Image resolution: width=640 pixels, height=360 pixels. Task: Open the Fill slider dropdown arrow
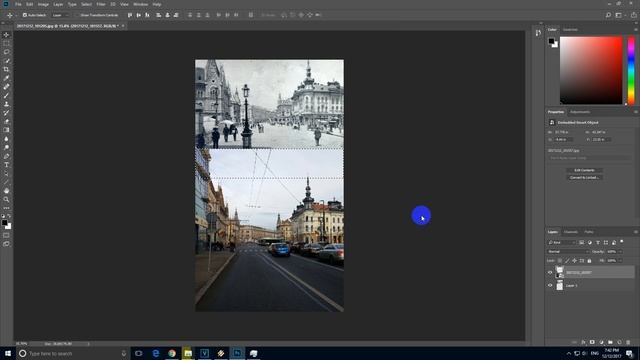click(620, 260)
